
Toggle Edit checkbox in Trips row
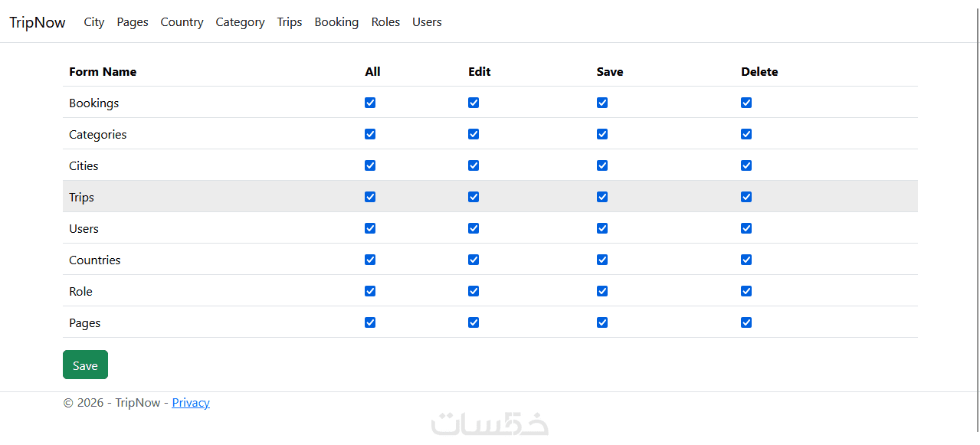[x=474, y=197]
